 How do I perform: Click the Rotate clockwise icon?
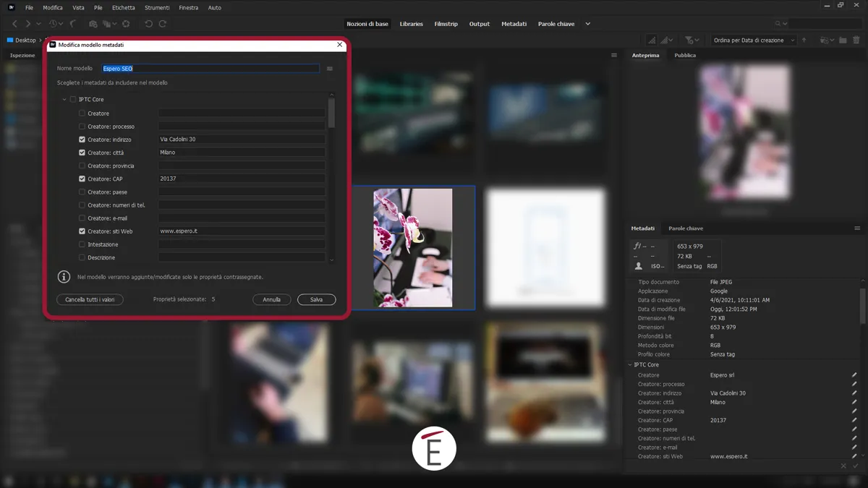(x=161, y=23)
